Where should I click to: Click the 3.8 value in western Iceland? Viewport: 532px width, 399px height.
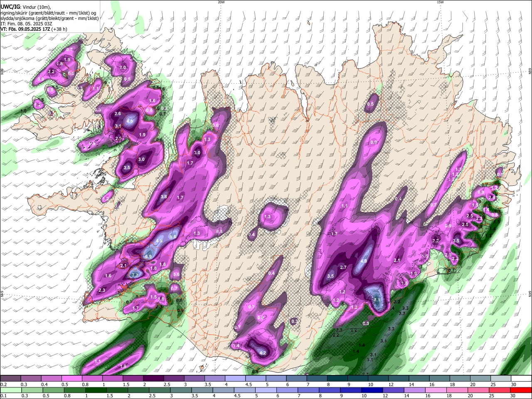(x=164, y=197)
